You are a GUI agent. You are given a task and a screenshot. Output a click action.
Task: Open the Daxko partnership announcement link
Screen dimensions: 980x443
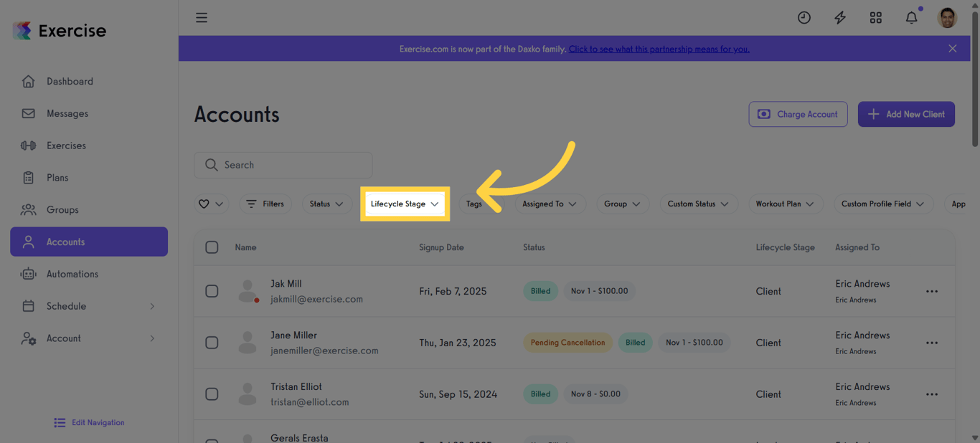tap(659, 49)
